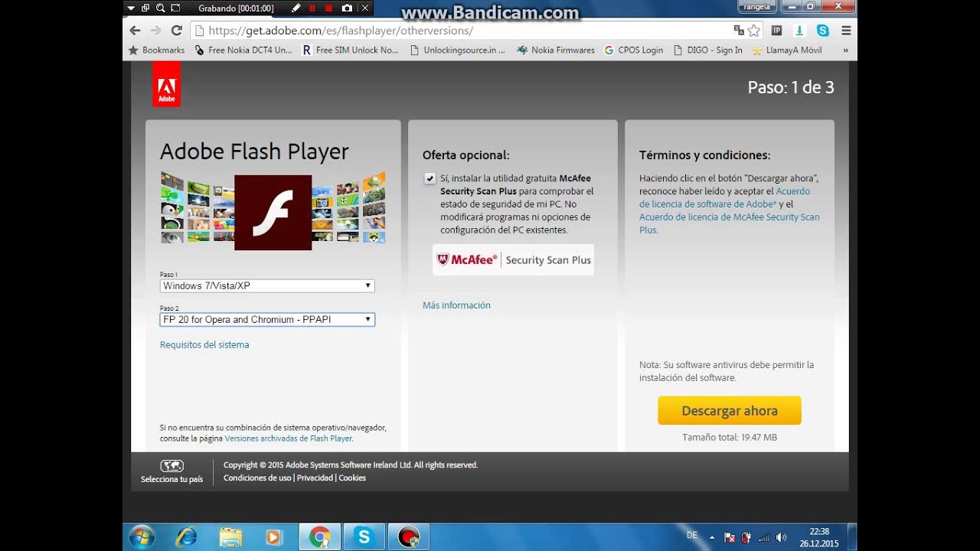Click the URL address bar

tap(459, 31)
